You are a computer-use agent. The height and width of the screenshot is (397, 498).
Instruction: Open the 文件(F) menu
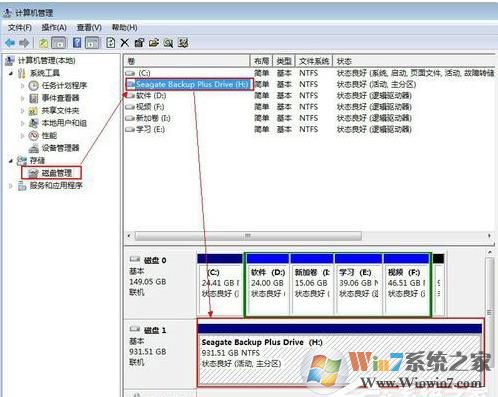point(20,27)
